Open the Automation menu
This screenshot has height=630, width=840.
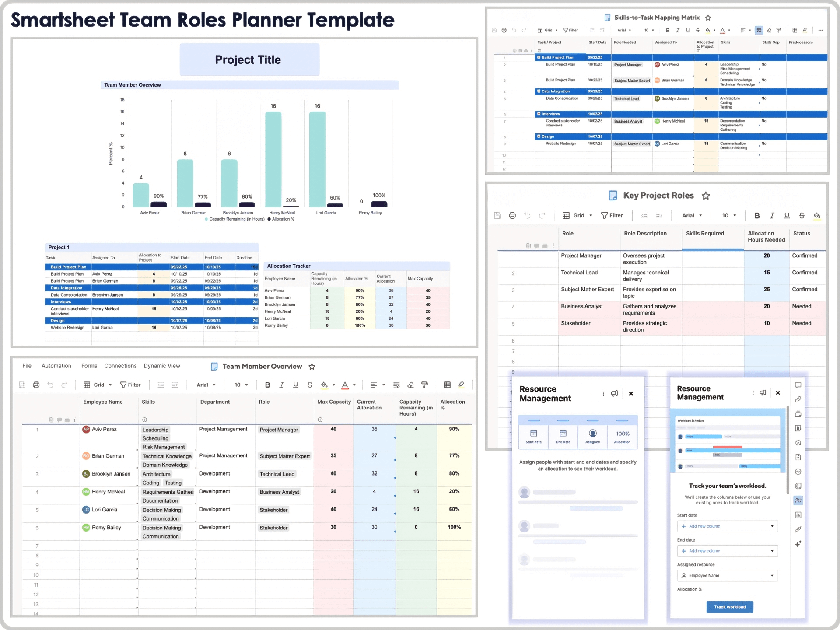point(56,366)
